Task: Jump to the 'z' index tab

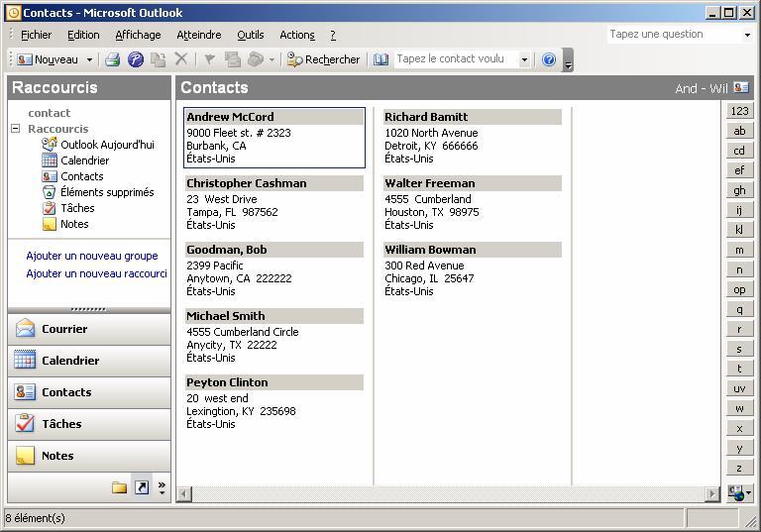Action: (x=739, y=469)
